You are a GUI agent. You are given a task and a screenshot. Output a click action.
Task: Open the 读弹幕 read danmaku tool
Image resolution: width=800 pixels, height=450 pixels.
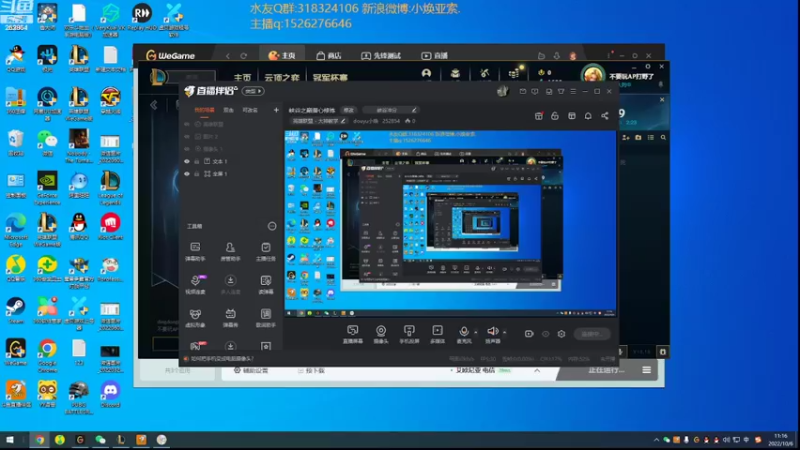pyautogui.click(x=265, y=285)
